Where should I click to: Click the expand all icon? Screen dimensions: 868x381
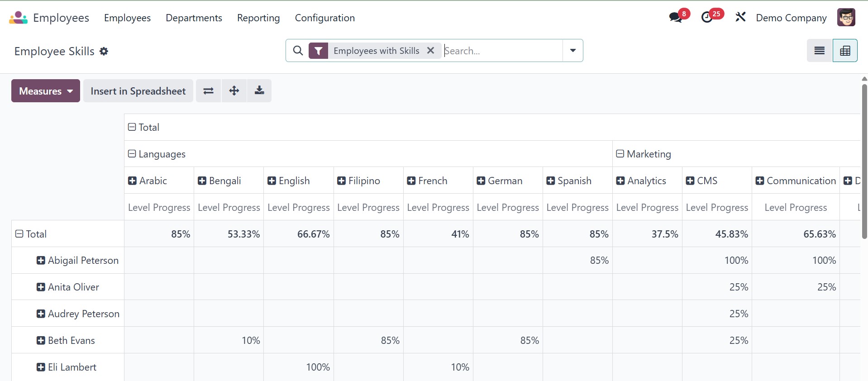pos(234,91)
